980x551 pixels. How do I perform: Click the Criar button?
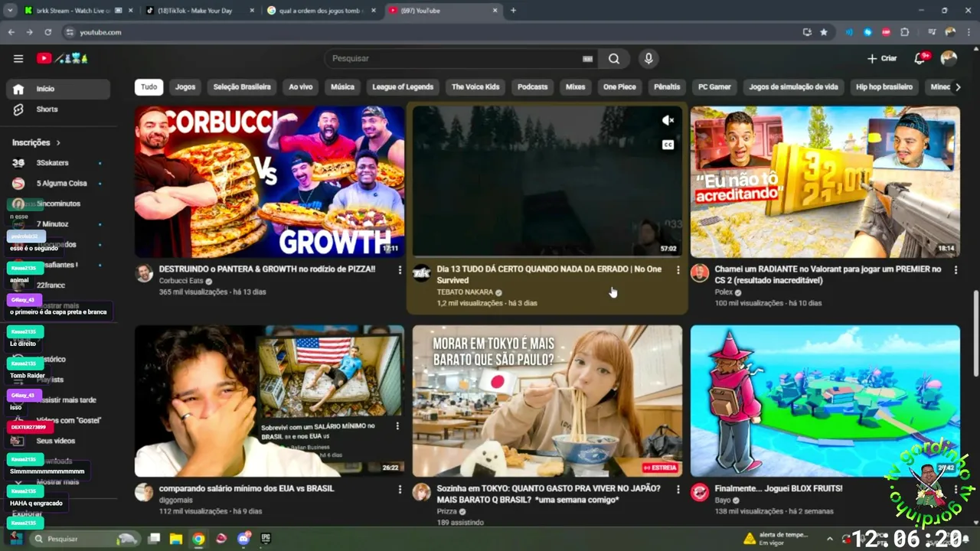tap(882, 58)
